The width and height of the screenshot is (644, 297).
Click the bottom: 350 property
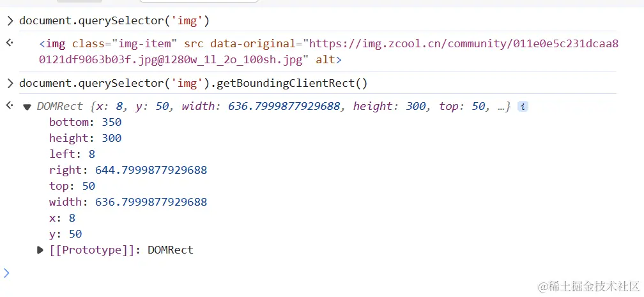pos(86,123)
